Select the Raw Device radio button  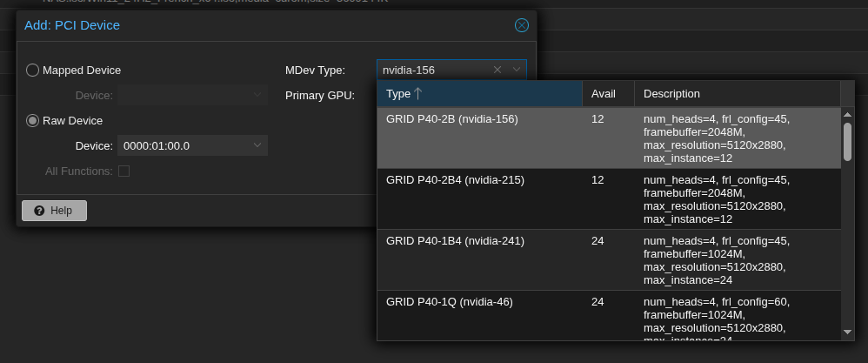tap(33, 121)
